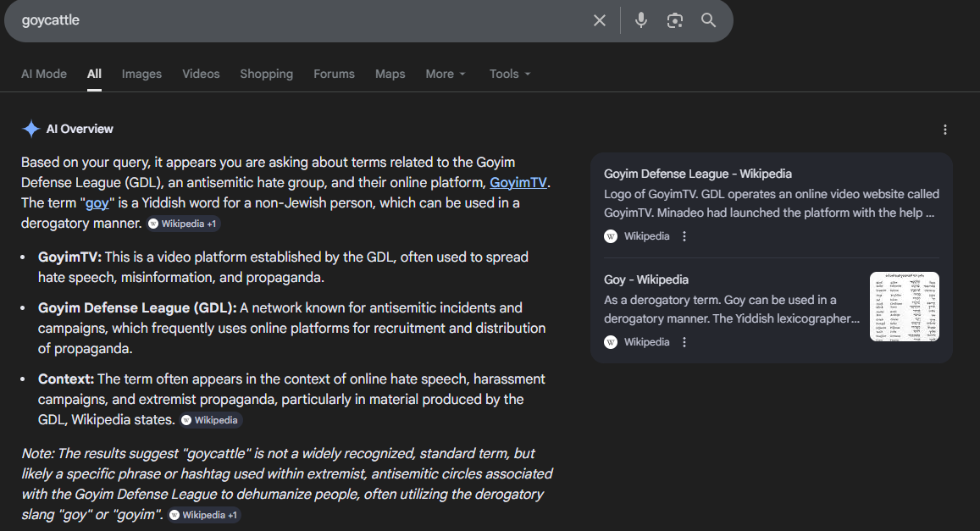Image resolution: width=980 pixels, height=531 pixels.
Task: Click Wikipedia +1 citation chip in first paragraph
Action: (184, 224)
